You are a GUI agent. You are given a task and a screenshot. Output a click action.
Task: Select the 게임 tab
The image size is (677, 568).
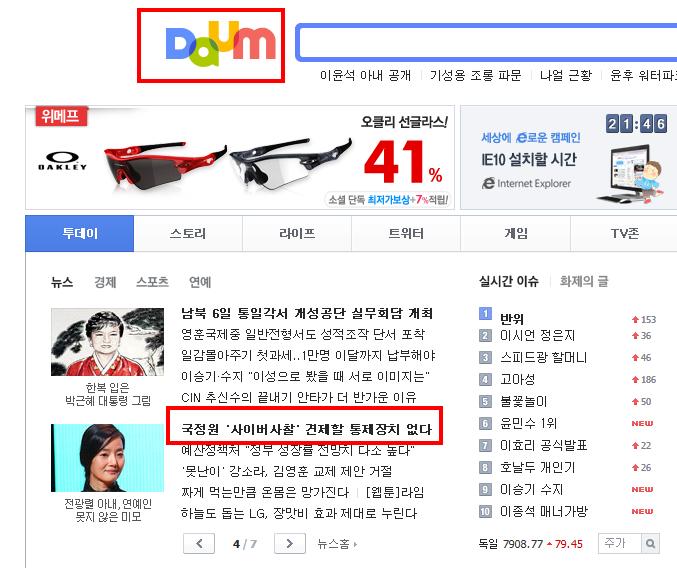point(516,234)
